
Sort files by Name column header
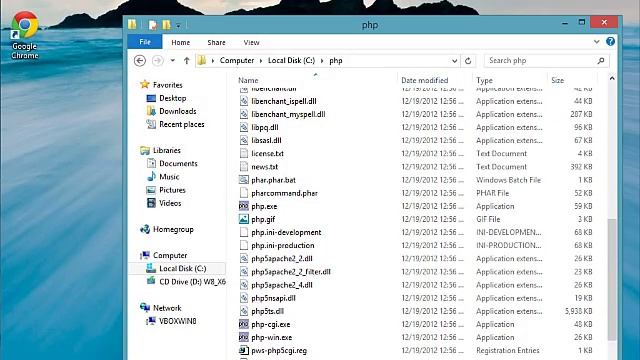pos(248,80)
